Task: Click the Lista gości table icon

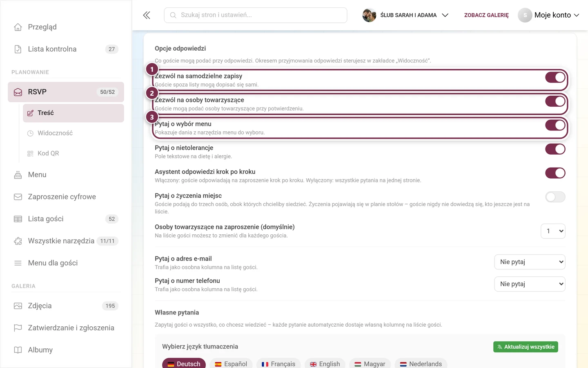Action: pos(18,219)
